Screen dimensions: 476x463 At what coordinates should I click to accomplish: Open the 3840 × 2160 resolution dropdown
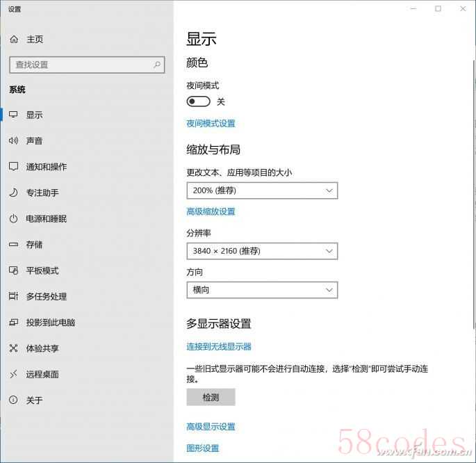click(x=262, y=251)
